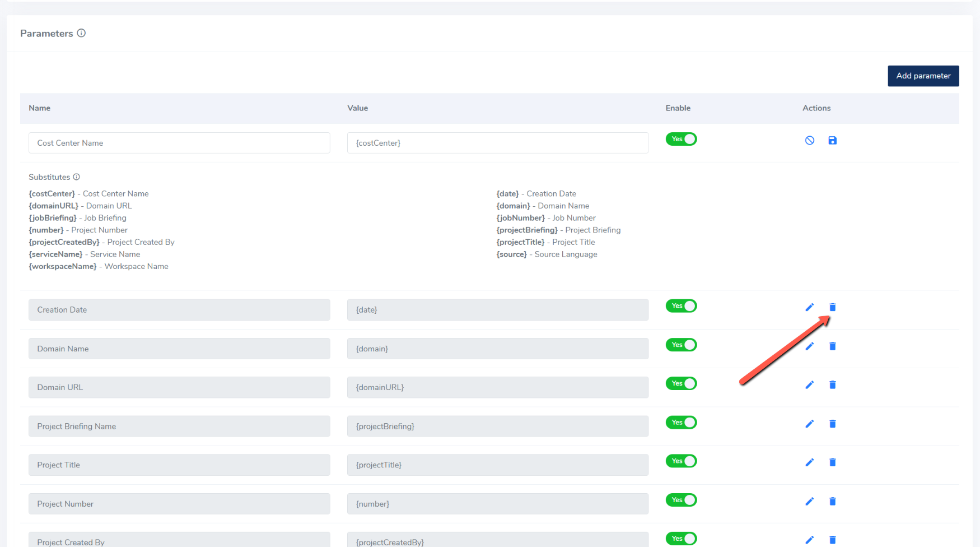Toggle Enable switch for Creation Date
Image resolution: width=980 pixels, height=547 pixels.
681,306
